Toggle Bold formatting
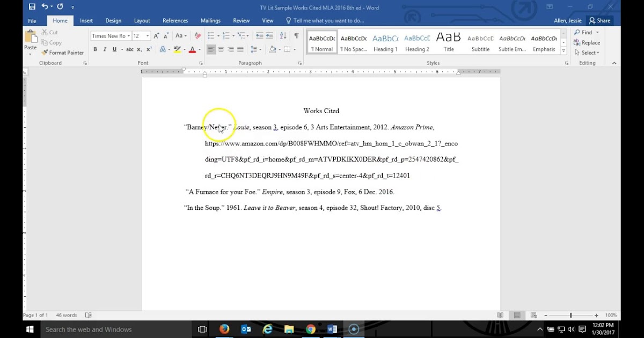Image resolution: width=644 pixels, height=338 pixels. pyautogui.click(x=95, y=49)
